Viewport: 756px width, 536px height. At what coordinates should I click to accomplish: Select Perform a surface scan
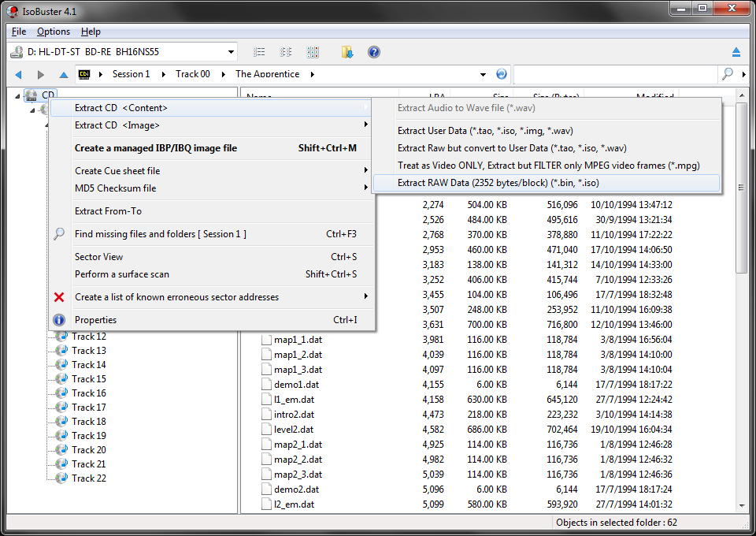[x=212, y=274]
